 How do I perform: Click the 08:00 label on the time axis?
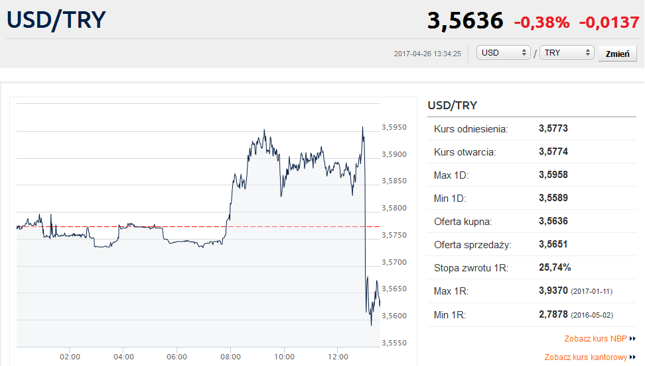230,357
